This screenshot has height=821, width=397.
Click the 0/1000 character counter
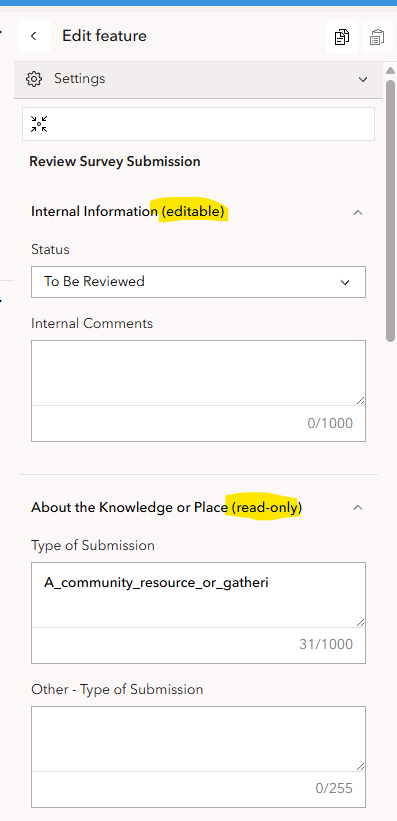[330, 423]
